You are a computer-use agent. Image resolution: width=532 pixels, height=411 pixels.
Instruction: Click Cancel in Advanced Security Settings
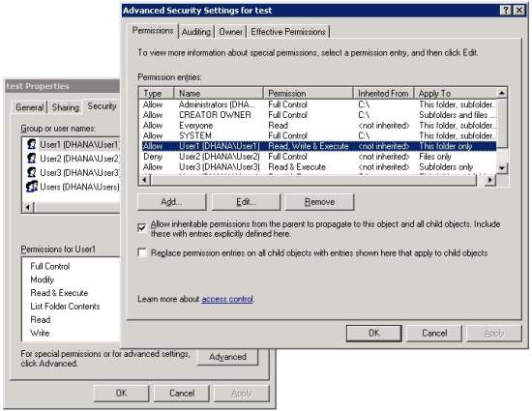434,333
